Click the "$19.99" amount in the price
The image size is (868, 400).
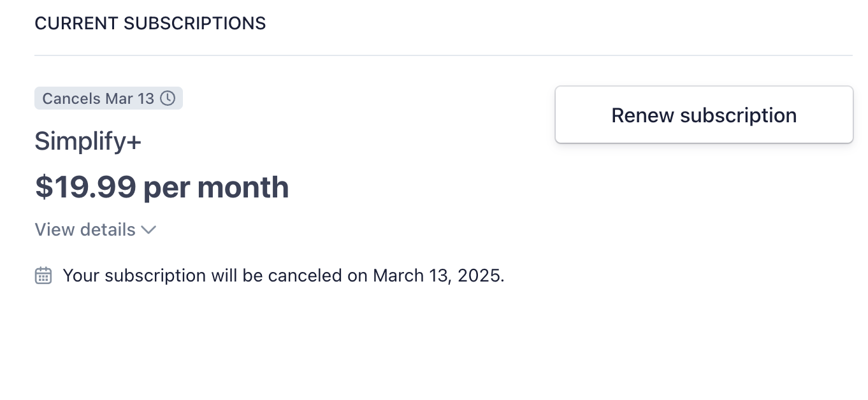pos(85,187)
